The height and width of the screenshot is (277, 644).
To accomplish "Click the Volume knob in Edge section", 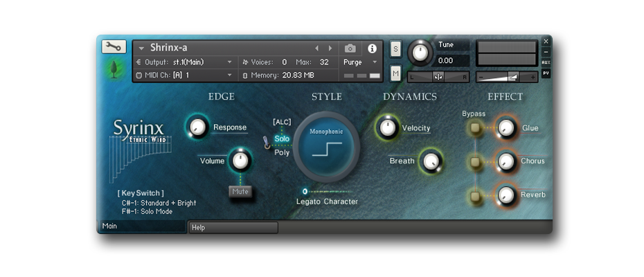I will [240, 161].
